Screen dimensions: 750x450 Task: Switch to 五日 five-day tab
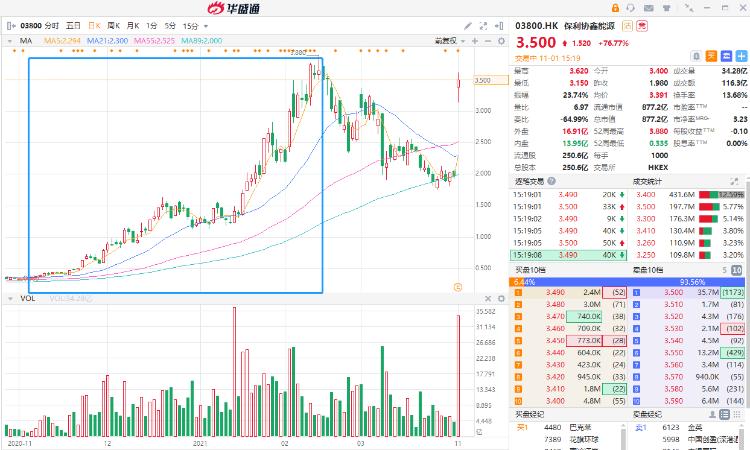coord(73,26)
